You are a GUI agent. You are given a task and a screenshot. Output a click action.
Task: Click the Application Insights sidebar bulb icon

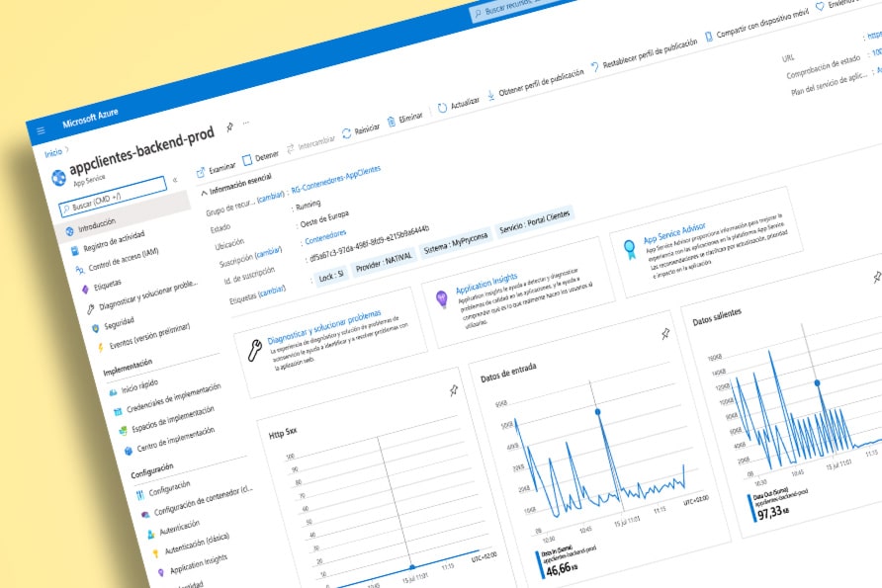tap(161, 573)
